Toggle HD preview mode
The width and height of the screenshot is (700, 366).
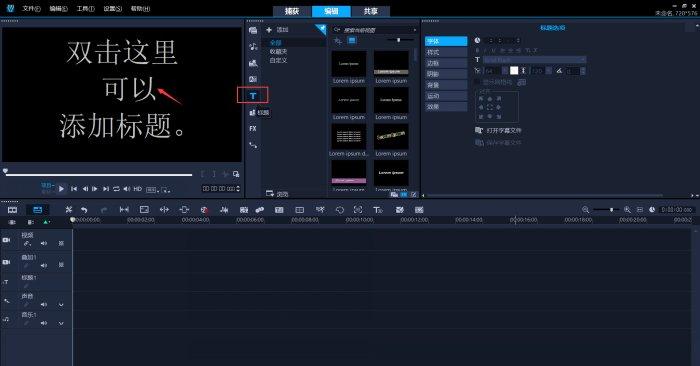(x=138, y=189)
